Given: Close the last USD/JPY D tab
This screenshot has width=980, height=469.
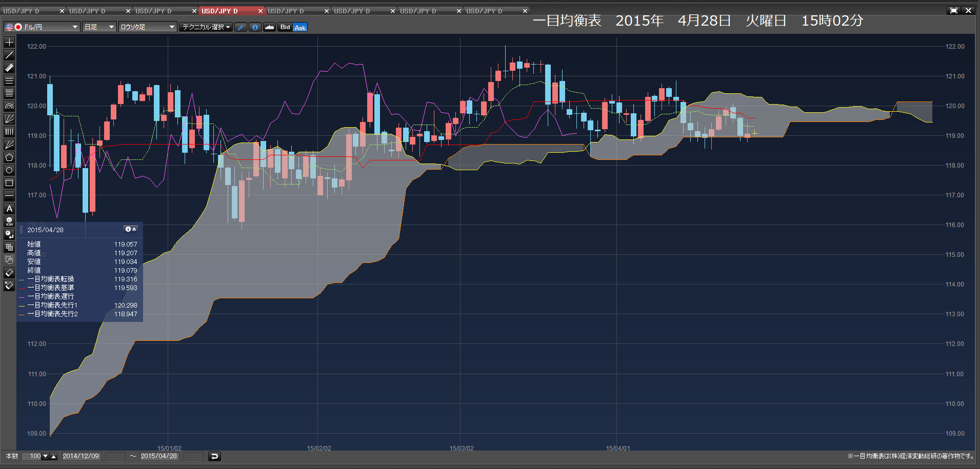Looking at the screenshot, I should coord(525,11).
